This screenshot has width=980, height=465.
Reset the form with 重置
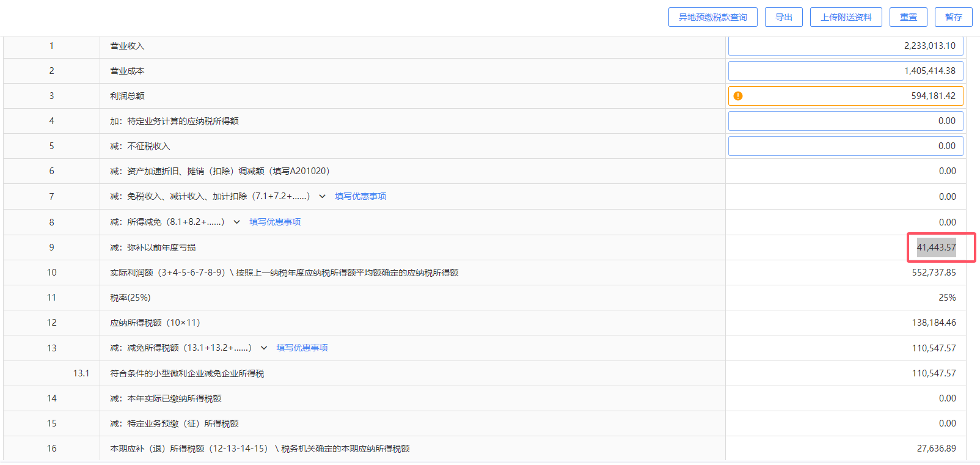click(908, 17)
